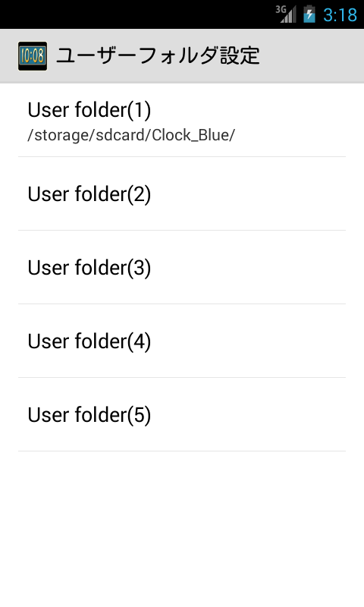Select the /storage/sdcard/Clock_Blue/ path text
The image size is (364, 607).
(x=131, y=135)
